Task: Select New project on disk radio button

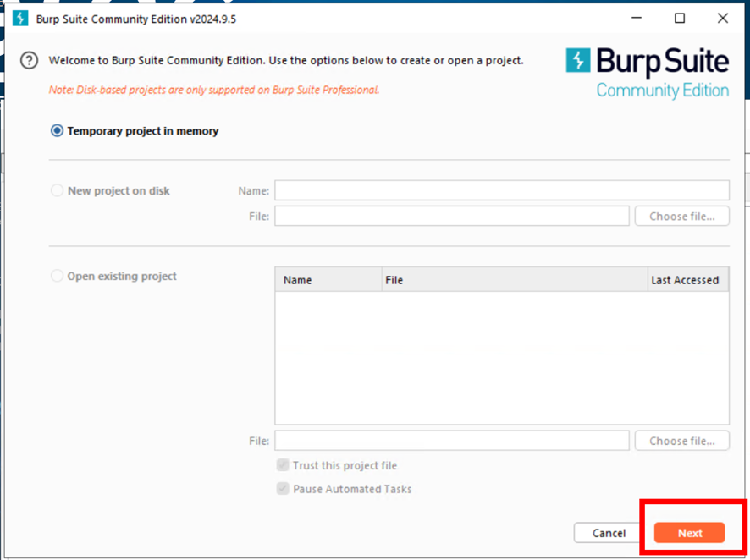Action: pyautogui.click(x=57, y=190)
